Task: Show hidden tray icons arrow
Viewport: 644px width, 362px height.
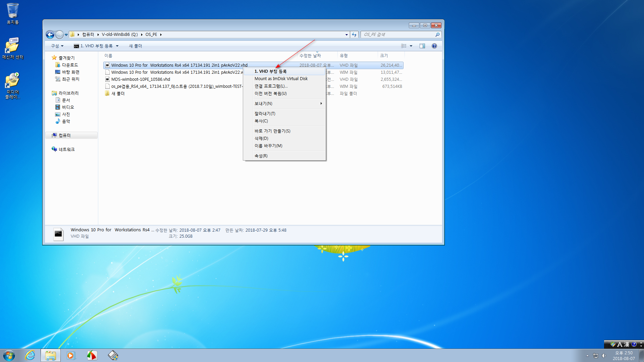Action: pos(587,356)
